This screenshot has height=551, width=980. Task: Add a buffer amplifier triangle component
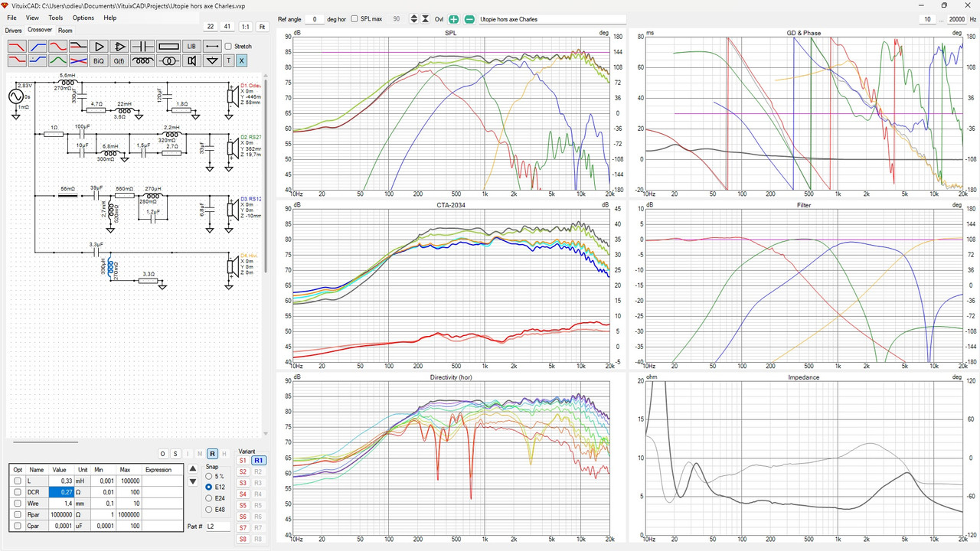coord(99,47)
